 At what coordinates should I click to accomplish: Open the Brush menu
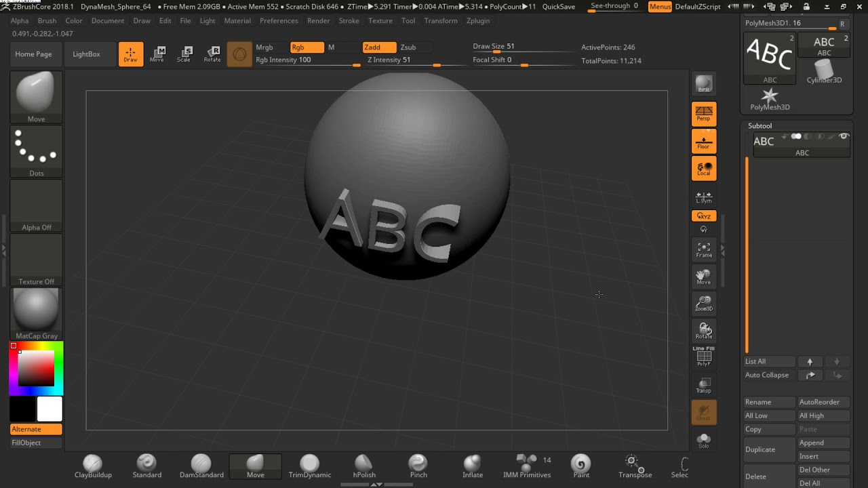(47, 21)
